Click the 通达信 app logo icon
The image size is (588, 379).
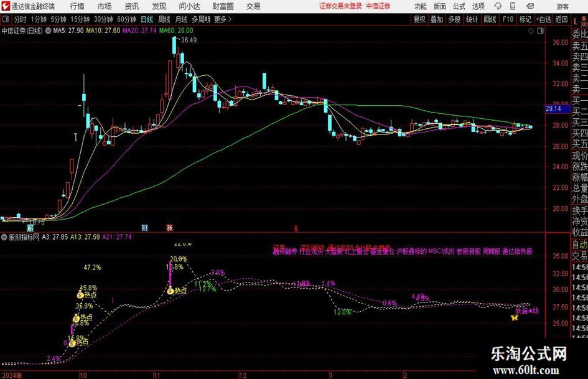click(x=6, y=6)
